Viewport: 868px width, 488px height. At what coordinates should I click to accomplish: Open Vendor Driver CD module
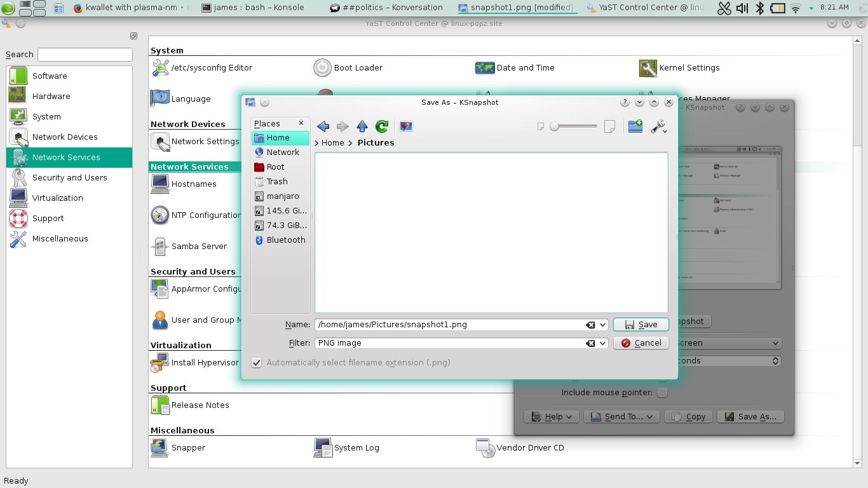[520, 448]
